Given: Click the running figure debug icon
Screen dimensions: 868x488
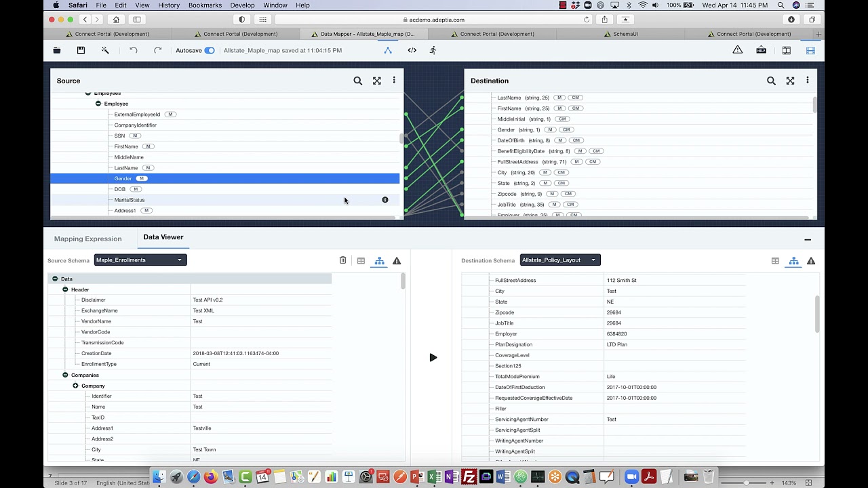Looking at the screenshot, I should click(x=433, y=50).
